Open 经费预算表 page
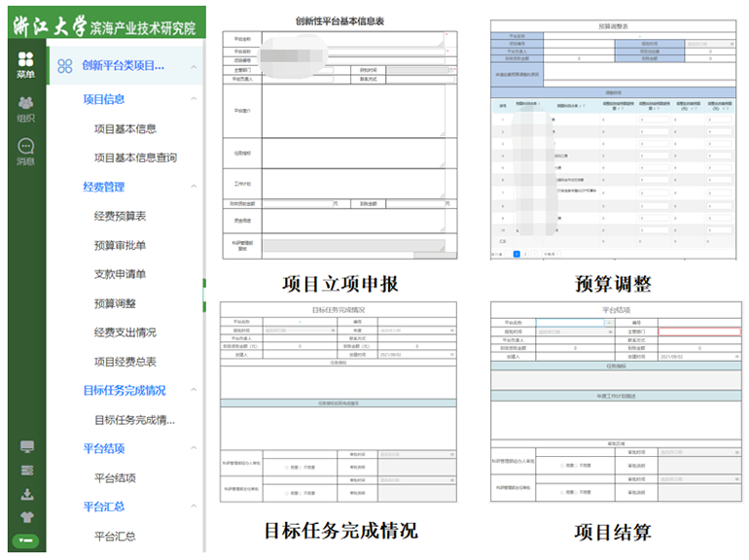Image resolution: width=749 pixels, height=560 pixels. click(x=120, y=216)
